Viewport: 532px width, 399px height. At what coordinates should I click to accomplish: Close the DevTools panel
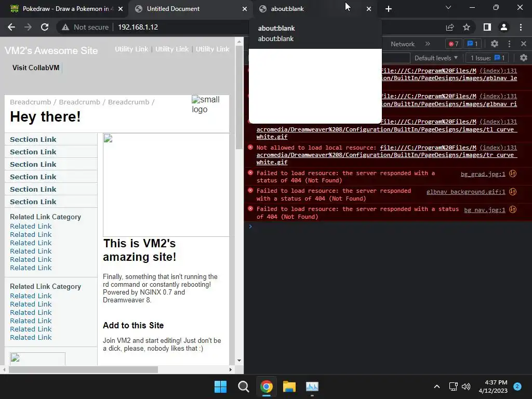pyautogui.click(x=524, y=44)
